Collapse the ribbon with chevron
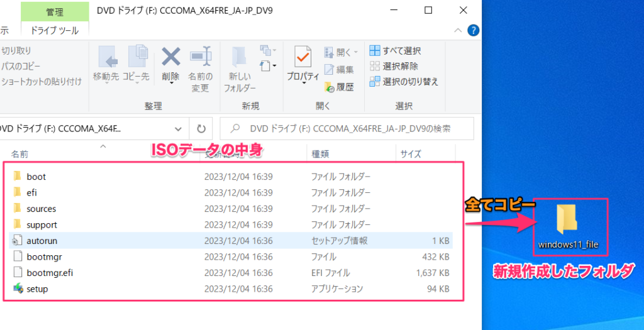This screenshot has height=330, width=644. coord(458,30)
